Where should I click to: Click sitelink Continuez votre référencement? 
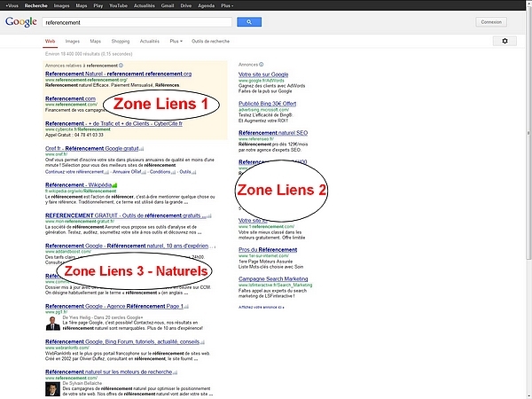pos(74,172)
